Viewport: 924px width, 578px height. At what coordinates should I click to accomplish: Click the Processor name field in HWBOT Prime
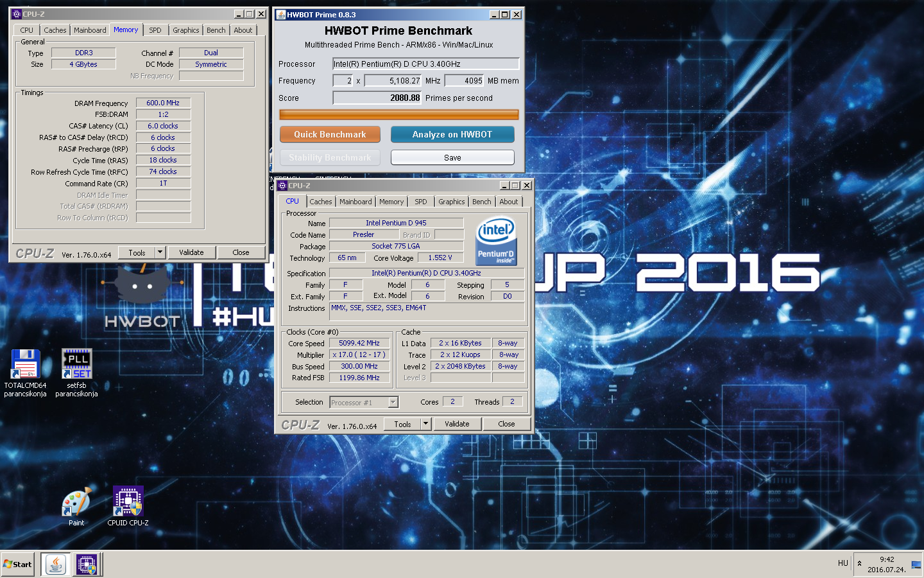pyautogui.click(x=426, y=64)
